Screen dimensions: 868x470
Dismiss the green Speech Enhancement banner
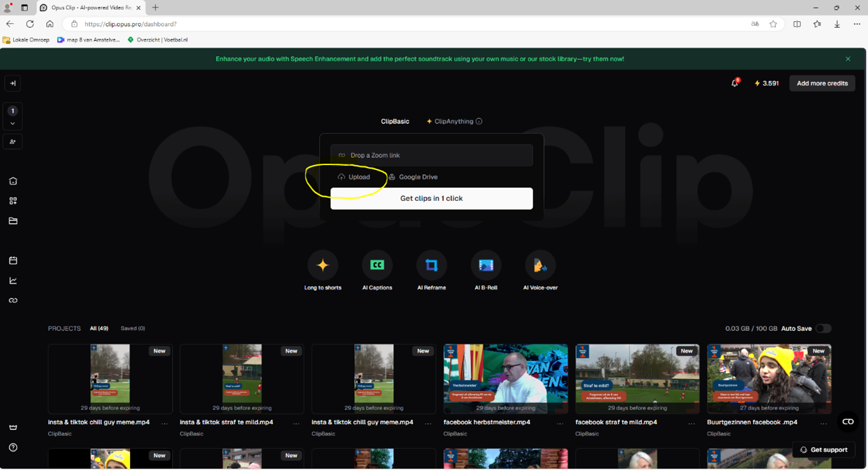click(848, 59)
